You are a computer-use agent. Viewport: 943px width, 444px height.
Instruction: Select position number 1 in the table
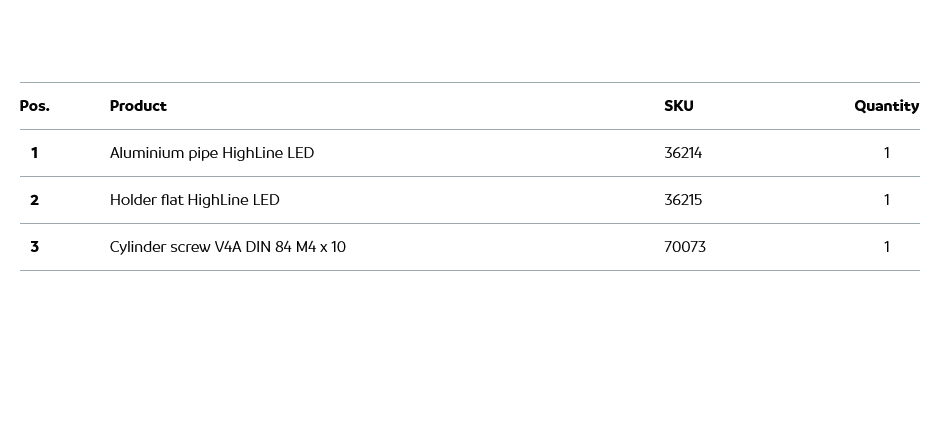point(34,153)
